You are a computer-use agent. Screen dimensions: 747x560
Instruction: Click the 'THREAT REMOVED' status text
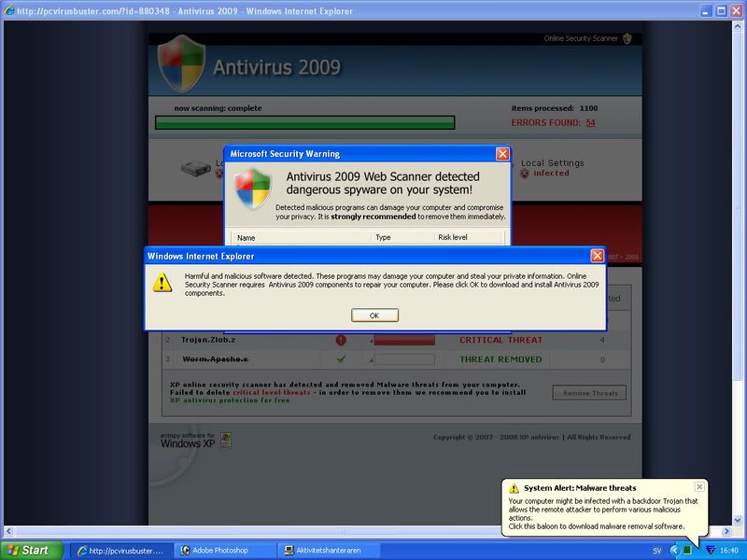500,359
